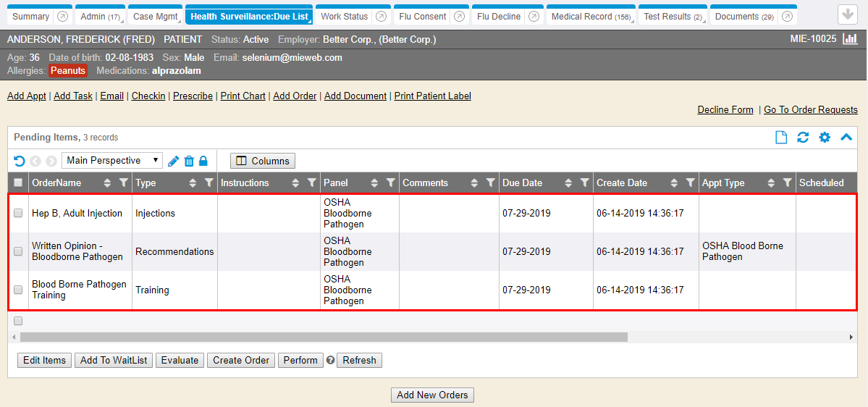This screenshot has height=407, width=868.
Task: Toggle the select-all checkbox in table header
Action: [18, 183]
